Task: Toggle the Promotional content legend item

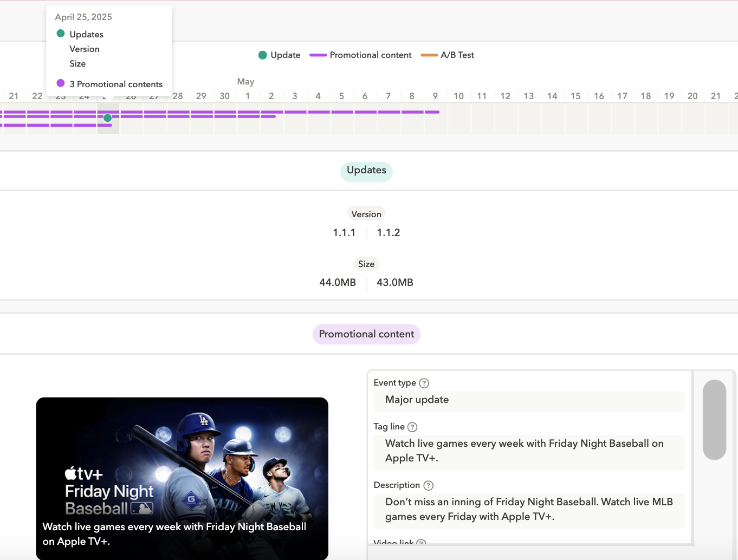Action: tap(361, 55)
